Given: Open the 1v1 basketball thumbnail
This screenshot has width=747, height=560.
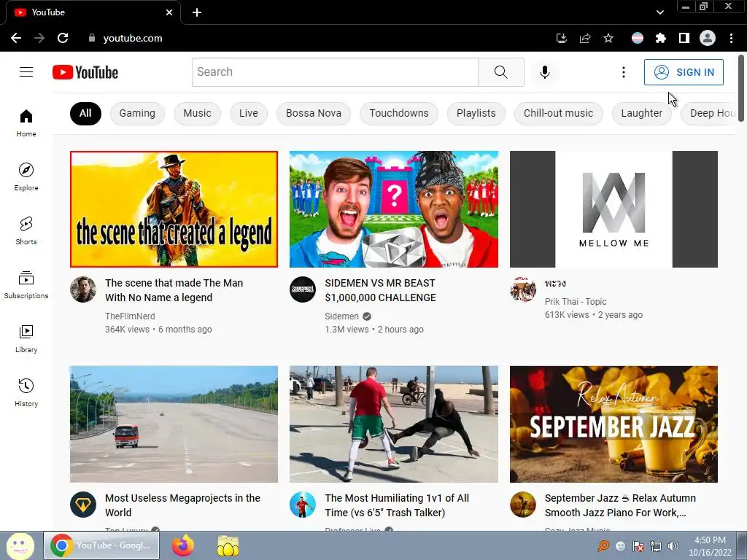Looking at the screenshot, I should (x=394, y=424).
